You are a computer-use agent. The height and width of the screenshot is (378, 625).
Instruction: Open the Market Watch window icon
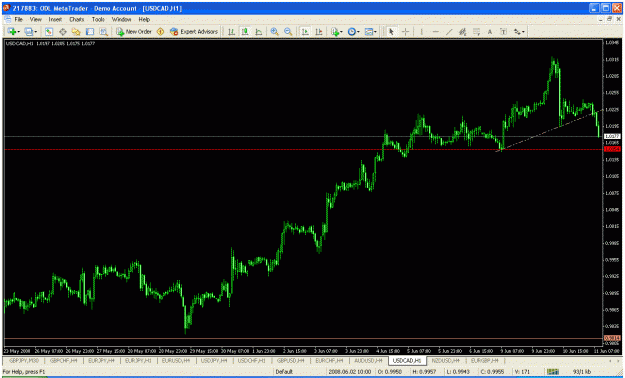click(x=49, y=32)
